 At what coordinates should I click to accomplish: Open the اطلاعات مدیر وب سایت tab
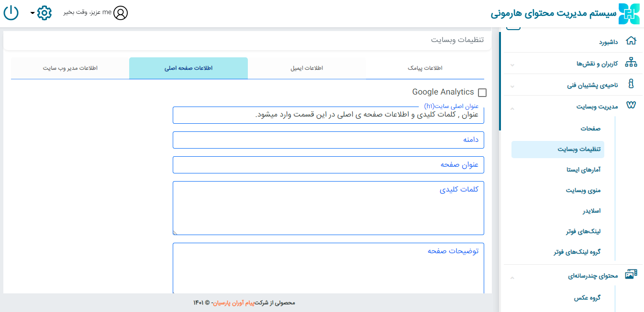(x=70, y=68)
